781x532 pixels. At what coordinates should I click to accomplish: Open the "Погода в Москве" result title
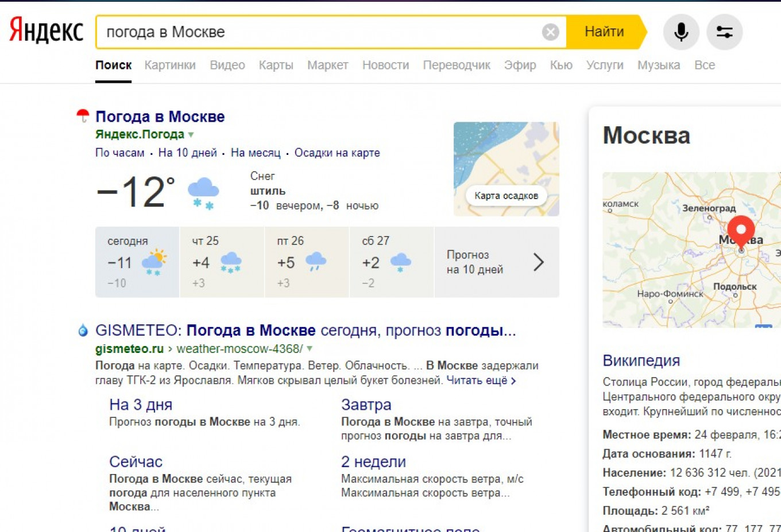(160, 117)
